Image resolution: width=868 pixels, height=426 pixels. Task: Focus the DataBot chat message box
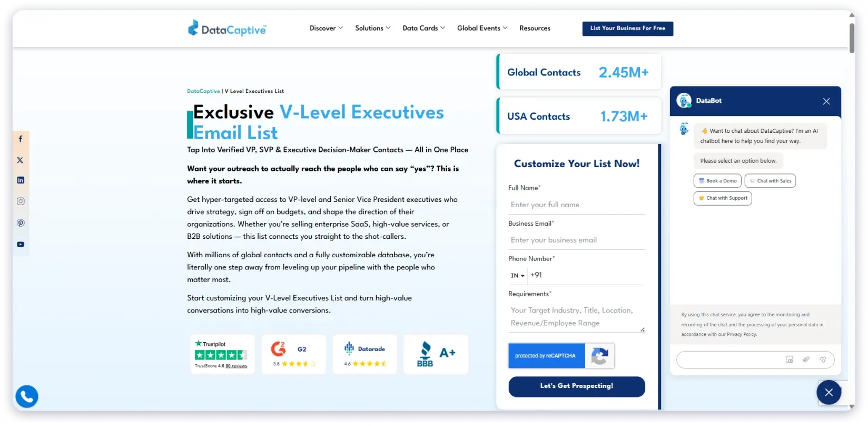pyautogui.click(x=731, y=360)
